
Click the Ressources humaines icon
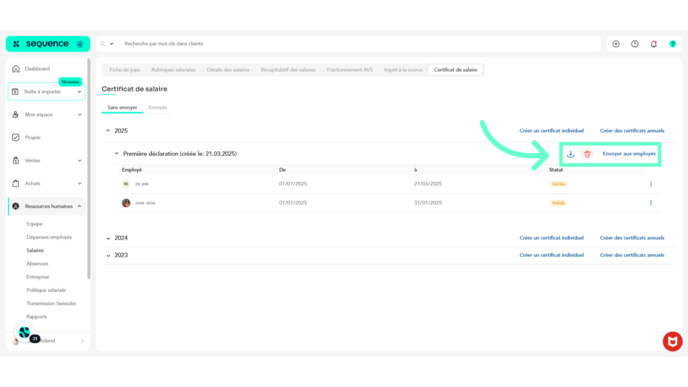[16, 206]
